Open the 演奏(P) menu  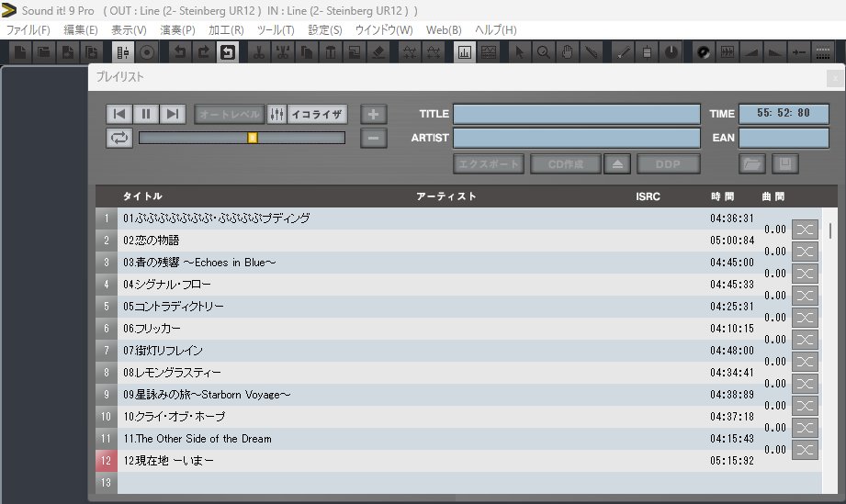click(177, 30)
